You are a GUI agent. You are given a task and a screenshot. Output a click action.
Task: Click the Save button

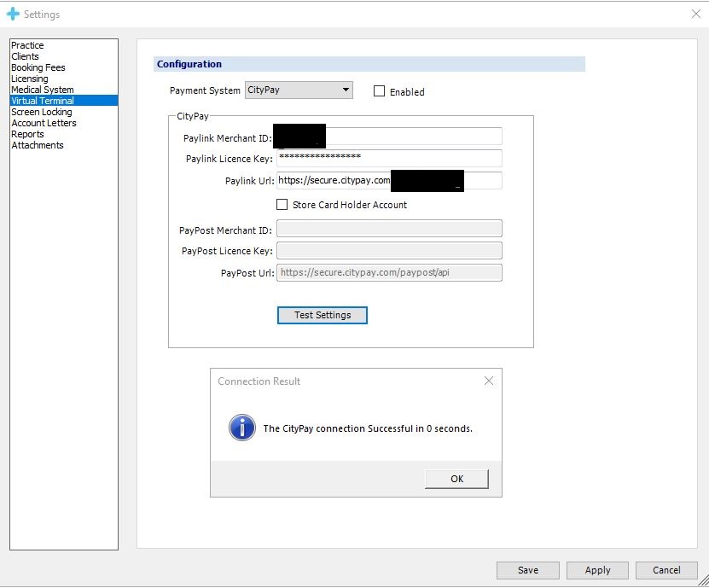click(528, 570)
